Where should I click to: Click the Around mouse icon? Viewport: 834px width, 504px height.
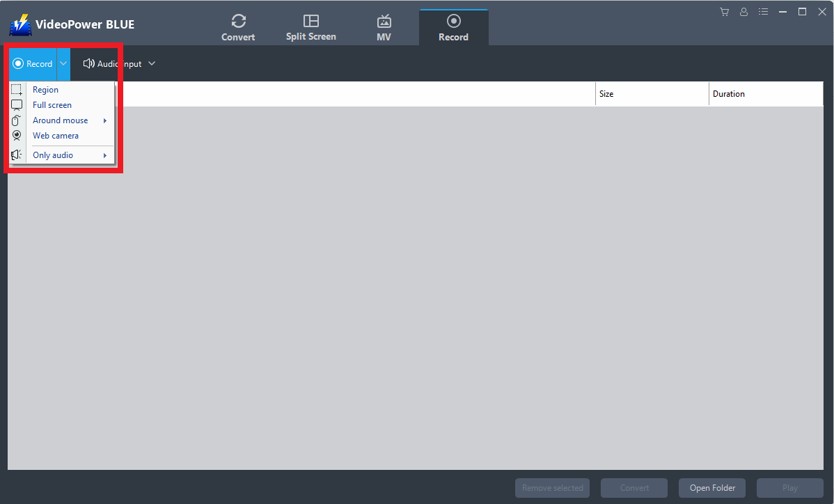(x=17, y=120)
